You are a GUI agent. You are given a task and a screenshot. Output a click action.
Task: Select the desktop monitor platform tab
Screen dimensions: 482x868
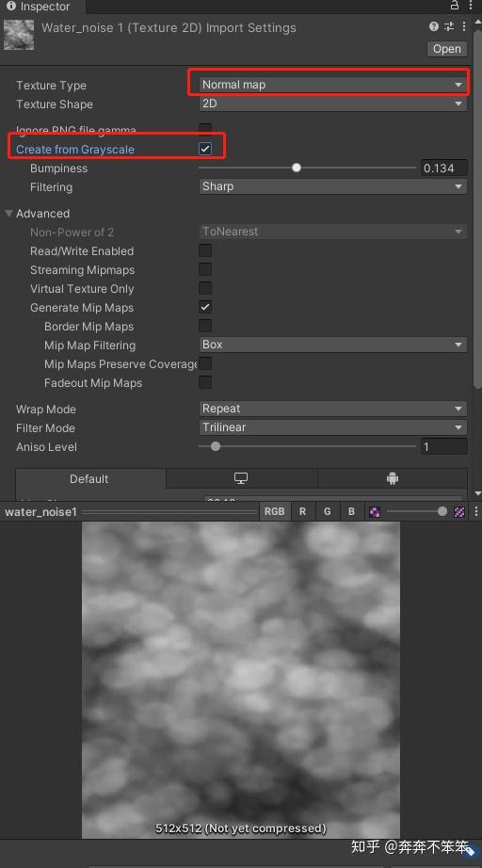[241, 479]
